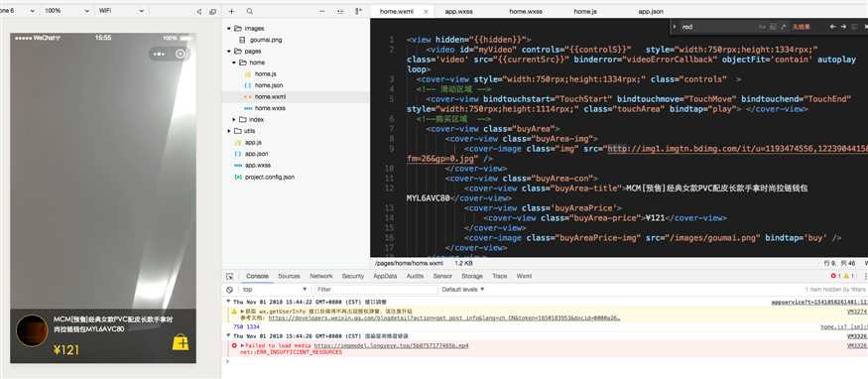Toggle regex option in editor search

(x=784, y=27)
